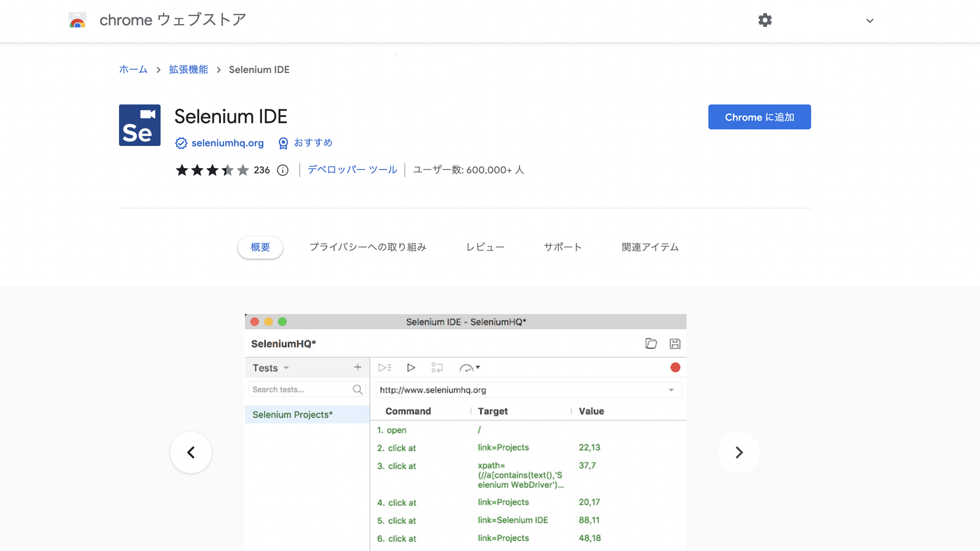980x551 pixels.
Task: Click the star rating display
Action: pyautogui.click(x=212, y=170)
